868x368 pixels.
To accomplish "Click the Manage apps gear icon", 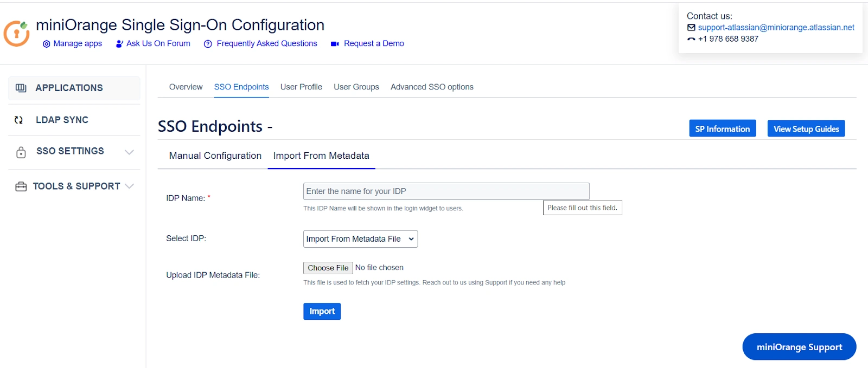I will pos(46,44).
